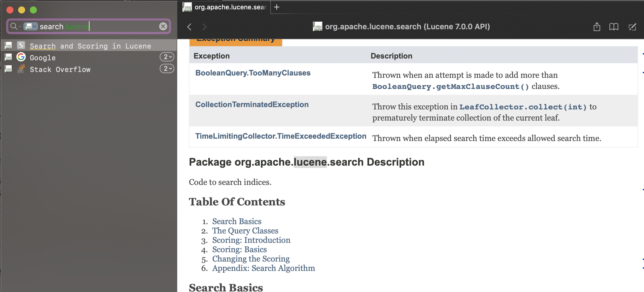
Task: Select the org.apache.lucene.search tab
Action: pyautogui.click(x=225, y=7)
